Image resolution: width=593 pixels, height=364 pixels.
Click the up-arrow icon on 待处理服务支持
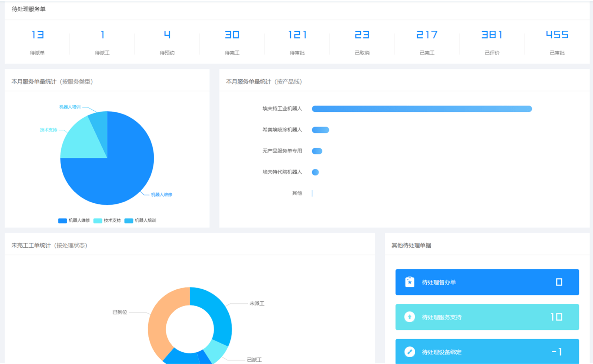click(409, 317)
